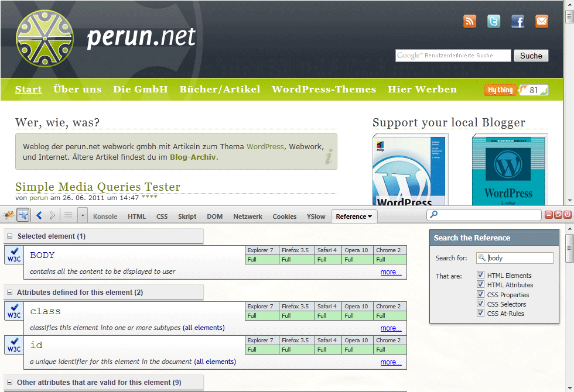
Task: Open the Start navigation link
Action: 29,89
